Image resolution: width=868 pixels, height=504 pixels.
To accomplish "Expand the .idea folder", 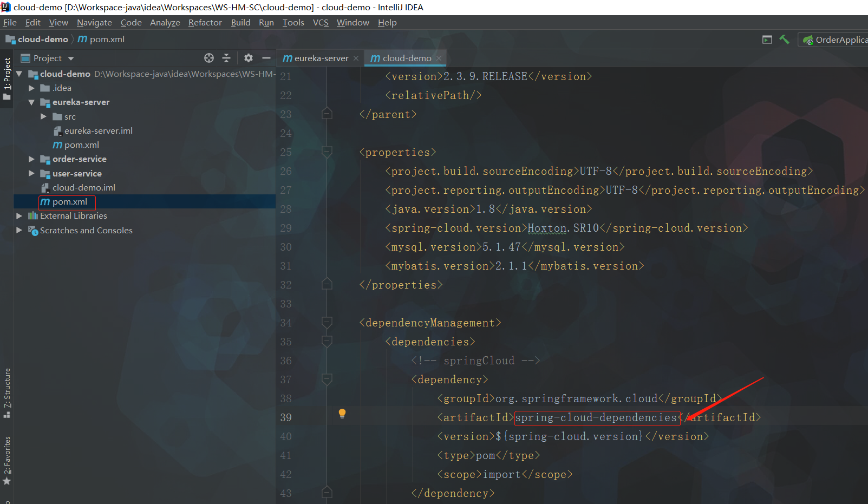I will coord(31,88).
